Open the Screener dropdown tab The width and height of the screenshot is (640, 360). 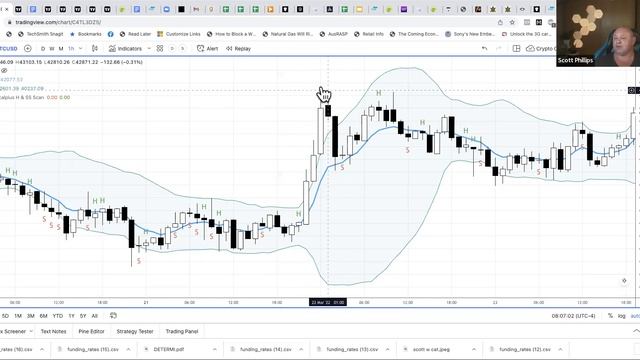coord(16,331)
